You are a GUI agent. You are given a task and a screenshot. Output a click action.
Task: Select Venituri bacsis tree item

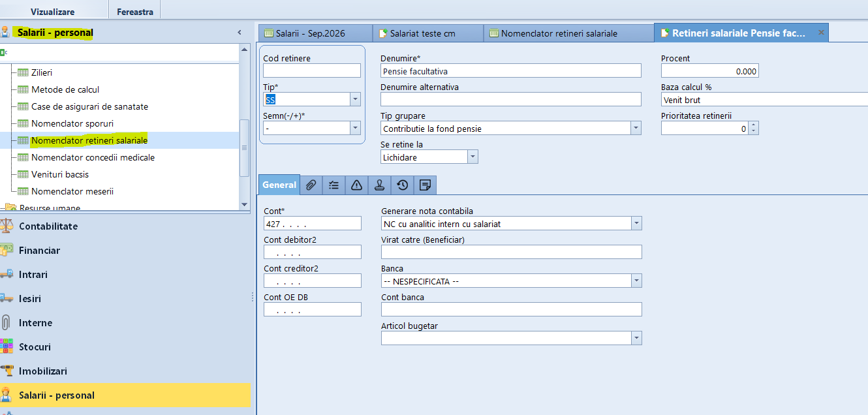60,174
